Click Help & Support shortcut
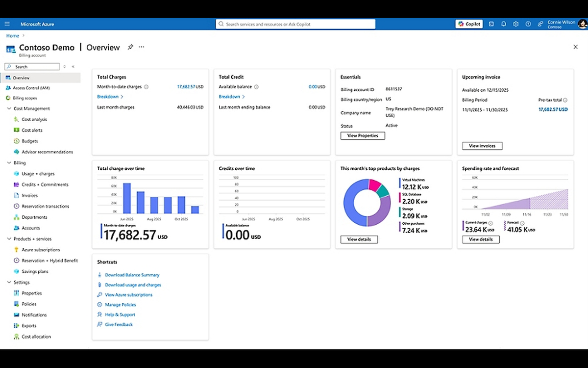The height and width of the screenshot is (368, 588). [120, 315]
